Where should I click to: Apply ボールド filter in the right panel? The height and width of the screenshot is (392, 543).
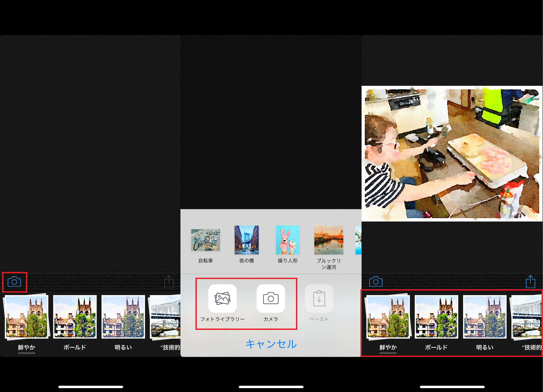[436, 317]
